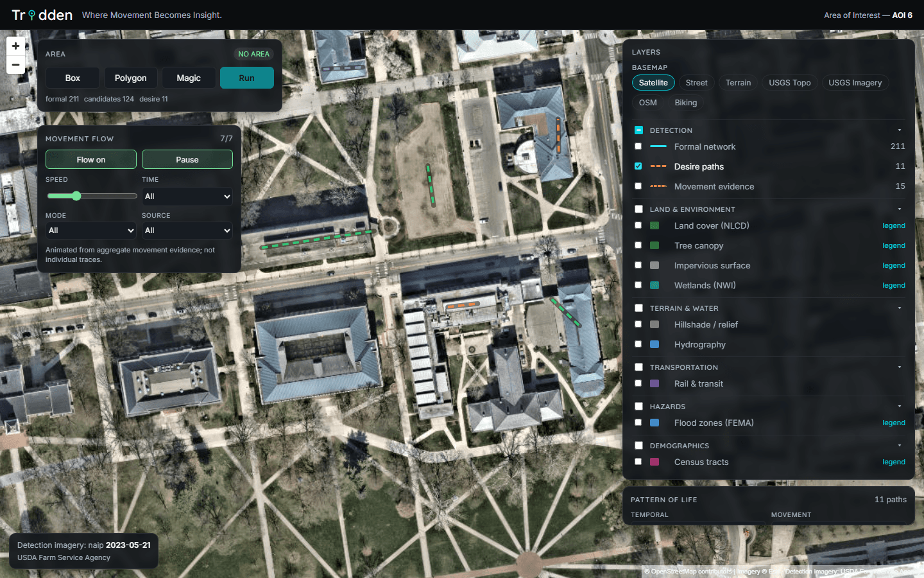The width and height of the screenshot is (924, 578).
Task: Click the Hillshade / relief swatch icon
Action: (x=654, y=324)
